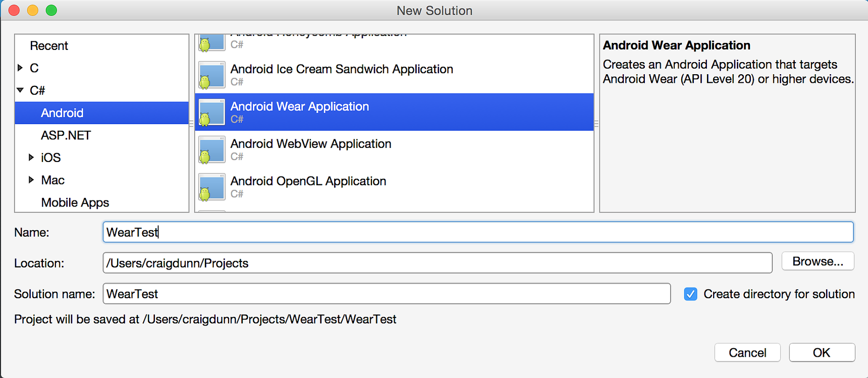Expand the iOS category disclosure triangle
This screenshot has width=868, height=378.
tap(31, 157)
